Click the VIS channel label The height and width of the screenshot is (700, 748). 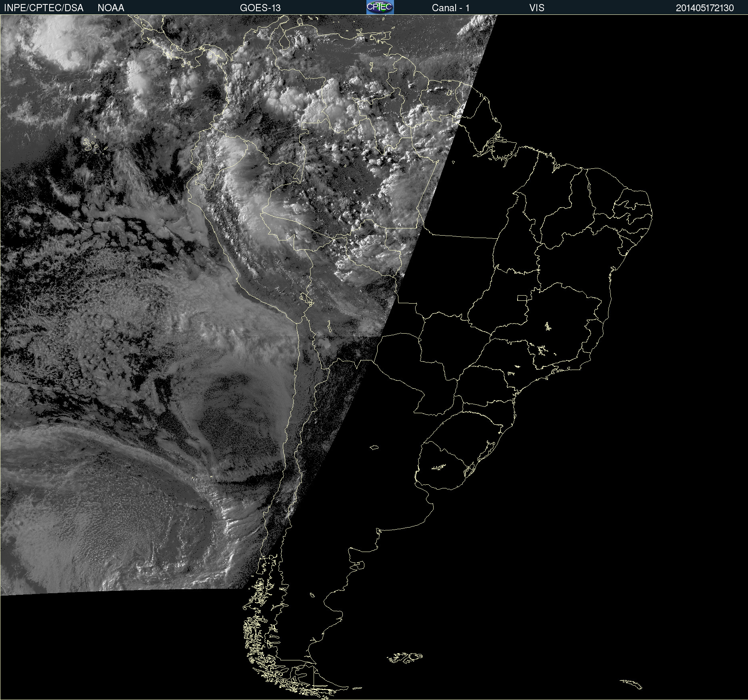coord(537,8)
